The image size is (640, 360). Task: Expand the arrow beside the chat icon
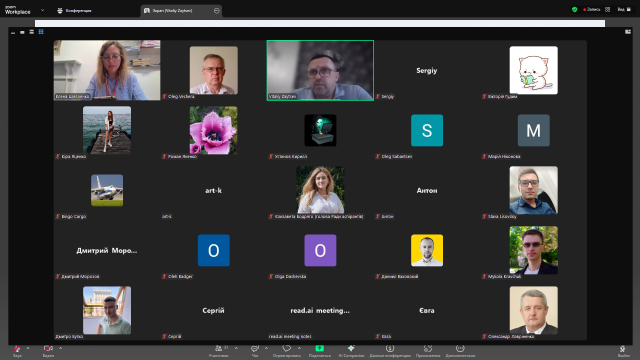click(266, 348)
